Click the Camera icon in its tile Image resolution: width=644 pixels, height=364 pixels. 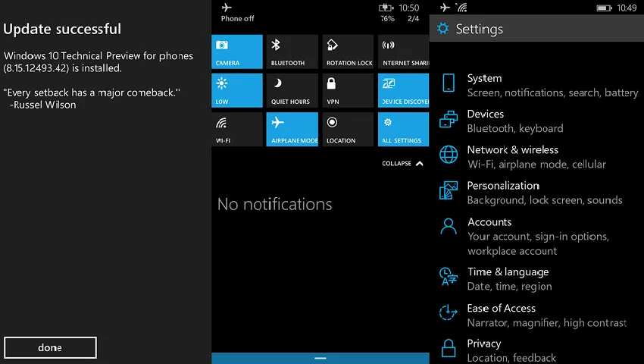point(222,45)
